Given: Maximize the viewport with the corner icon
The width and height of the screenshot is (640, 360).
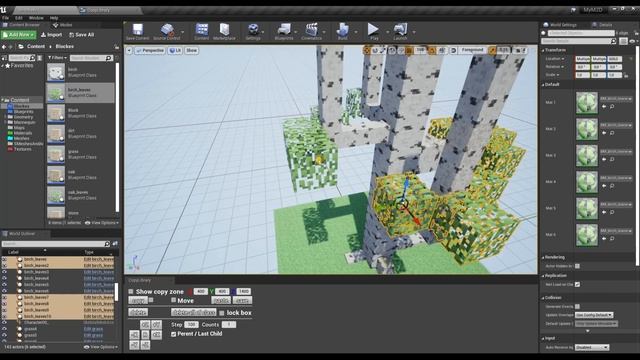Looking at the screenshot, I should pos(524,50).
